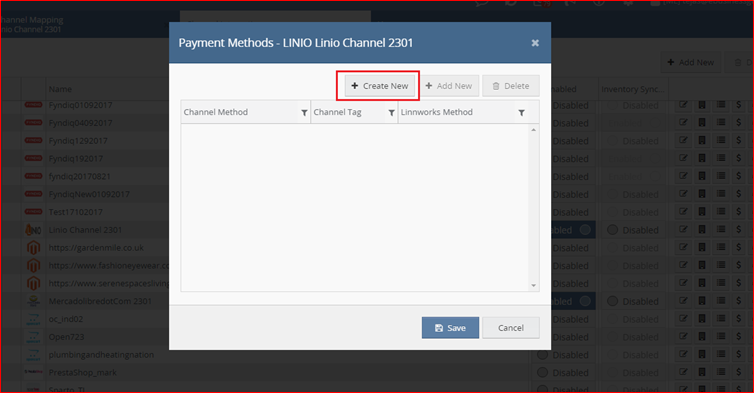
Task: Select the Linio Channel 2301 row name
Action: click(x=85, y=230)
